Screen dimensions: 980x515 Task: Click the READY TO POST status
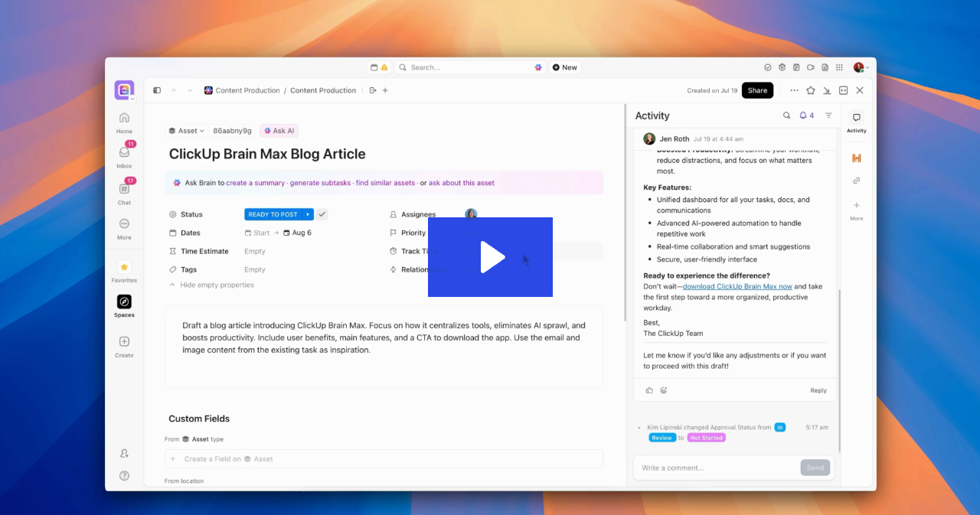tap(273, 214)
